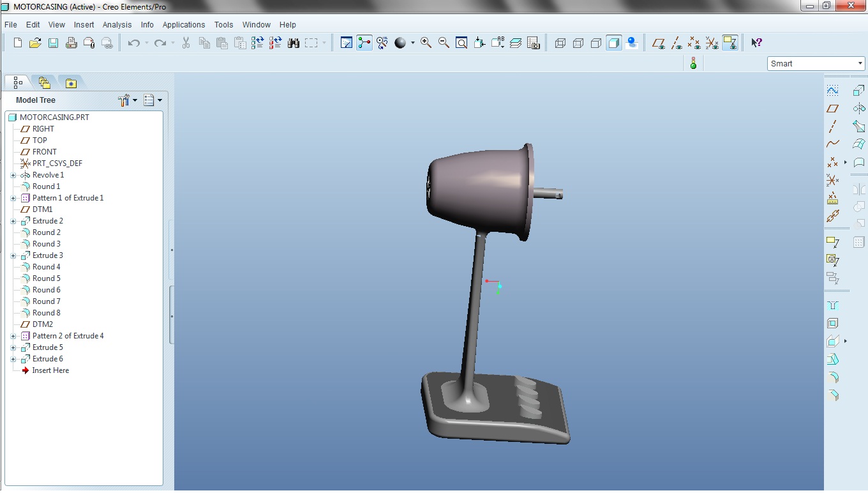Screen dimensions: 868x493
Task: Toggle annotation element display
Action: tap(730, 43)
